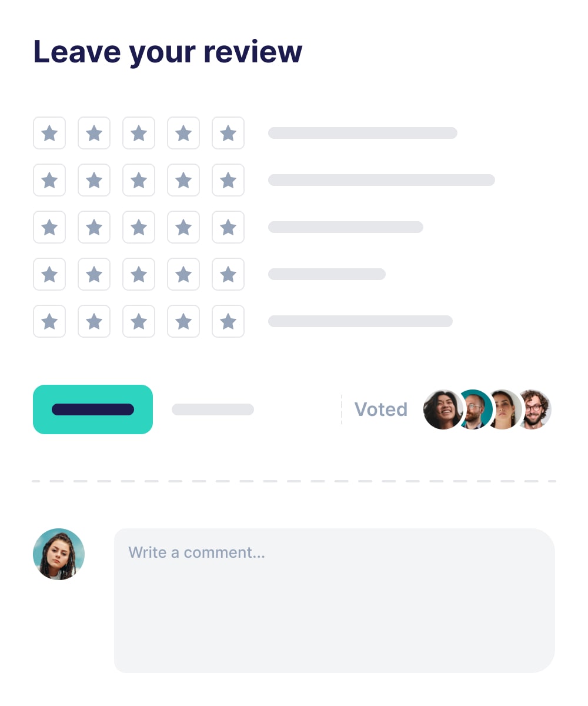Screen dimensions: 588x706
Task: Choose third star in the second rating row
Action: [139, 180]
